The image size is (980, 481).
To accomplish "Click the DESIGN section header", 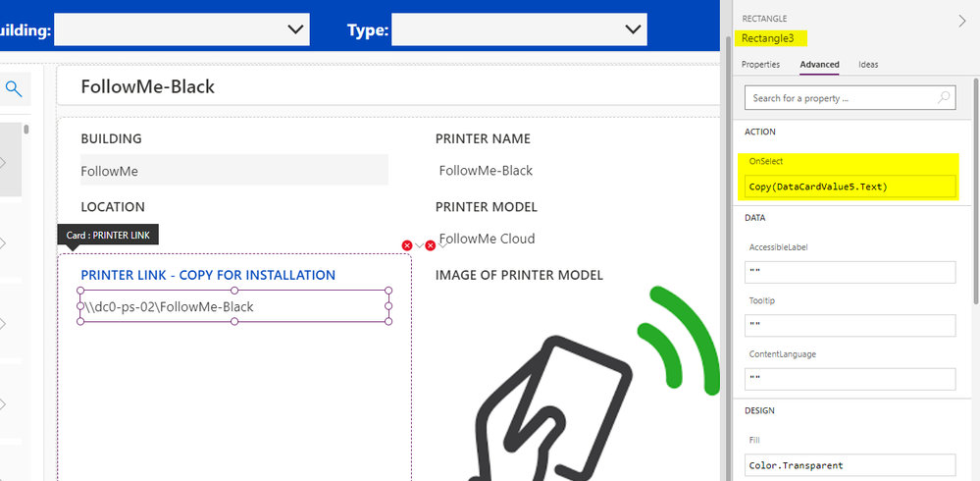I will [x=759, y=410].
